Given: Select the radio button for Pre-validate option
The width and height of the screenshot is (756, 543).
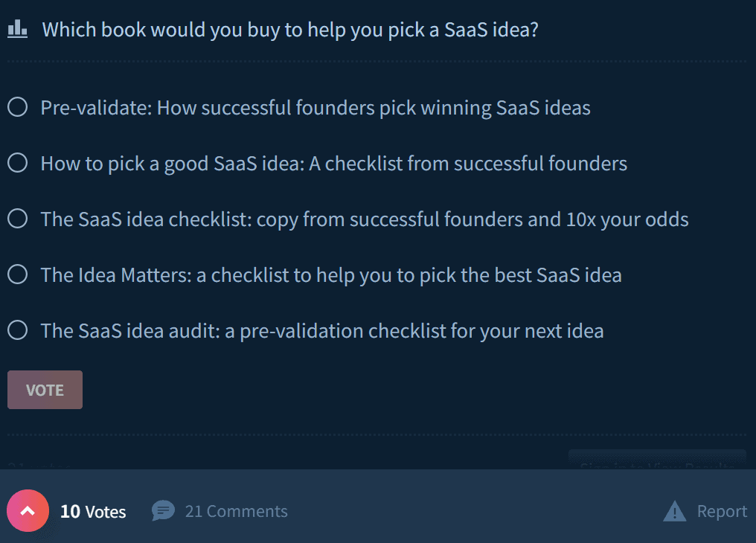Looking at the screenshot, I should point(17,107).
